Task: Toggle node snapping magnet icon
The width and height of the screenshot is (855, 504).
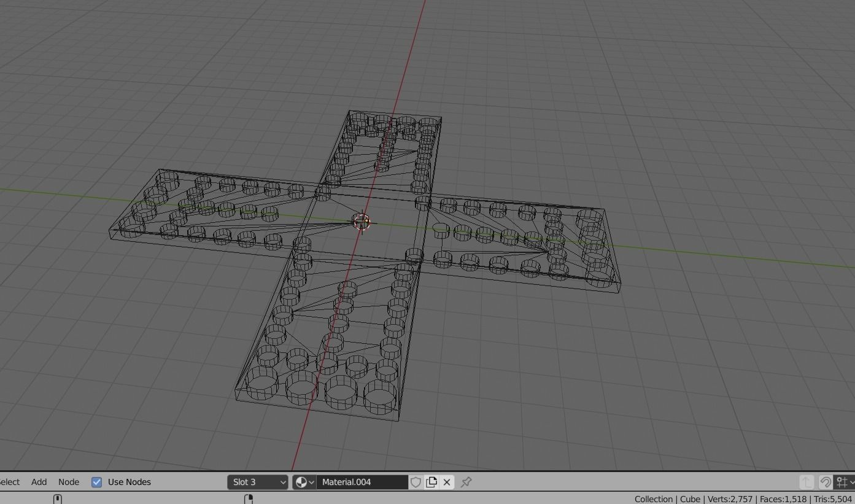Action: pyautogui.click(x=826, y=482)
